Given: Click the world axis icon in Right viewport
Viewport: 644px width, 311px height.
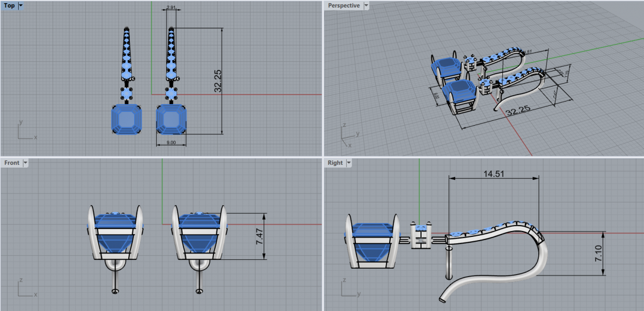Looking at the screenshot, I should (x=349, y=287).
